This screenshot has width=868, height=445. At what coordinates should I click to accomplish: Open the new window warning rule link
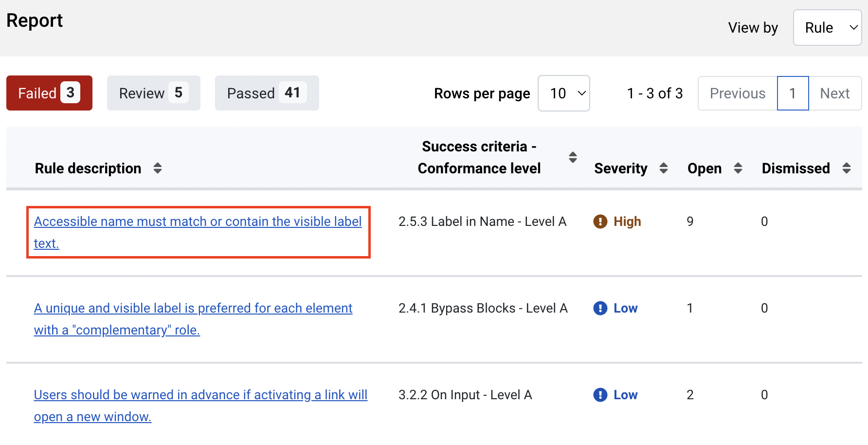[200, 395]
